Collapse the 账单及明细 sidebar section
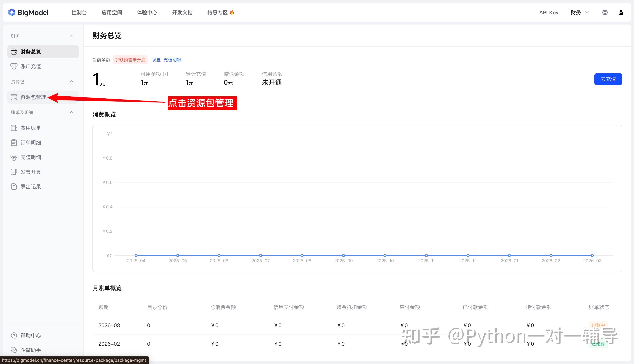Viewport: 634px width, 364px height. pos(72,112)
